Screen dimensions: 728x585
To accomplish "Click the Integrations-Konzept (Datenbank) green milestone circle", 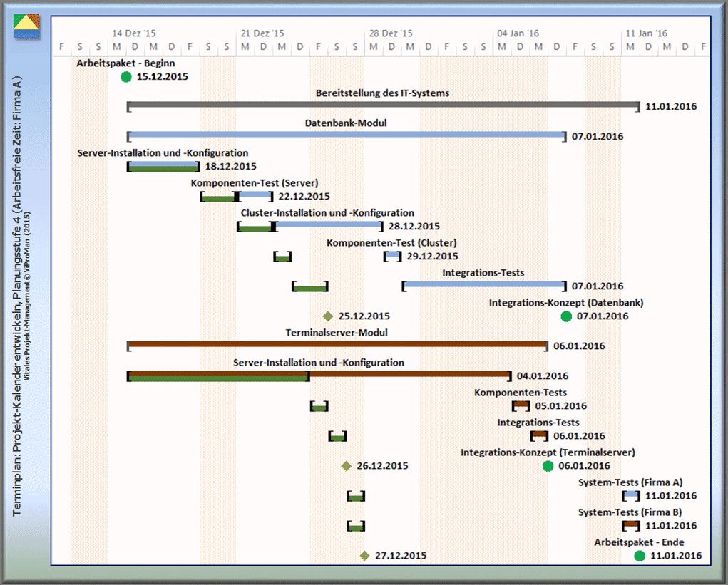I will 566,316.
